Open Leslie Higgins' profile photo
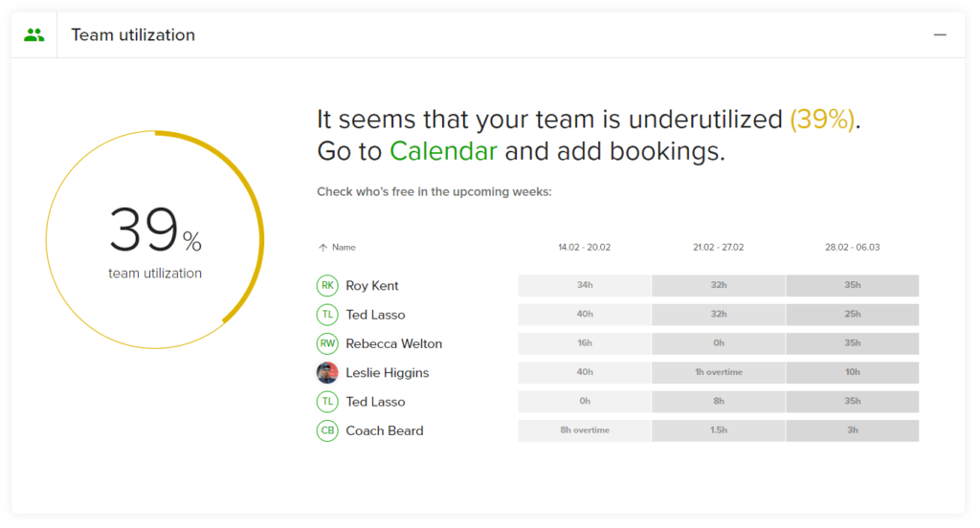 (327, 372)
